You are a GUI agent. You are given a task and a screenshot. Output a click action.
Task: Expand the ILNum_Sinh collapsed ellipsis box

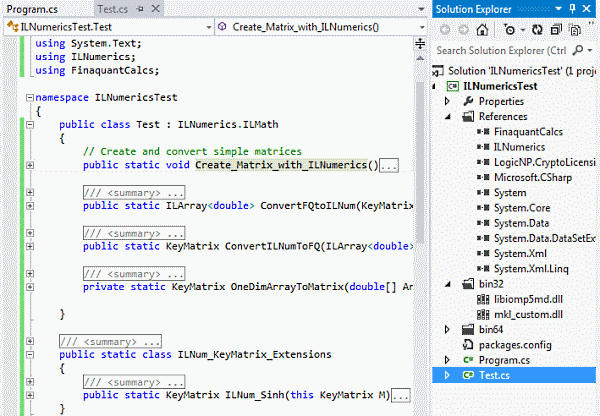pos(401,396)
